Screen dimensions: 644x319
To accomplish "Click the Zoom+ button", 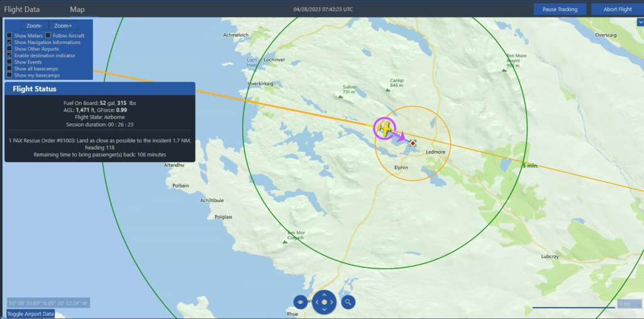I will 62,26.
